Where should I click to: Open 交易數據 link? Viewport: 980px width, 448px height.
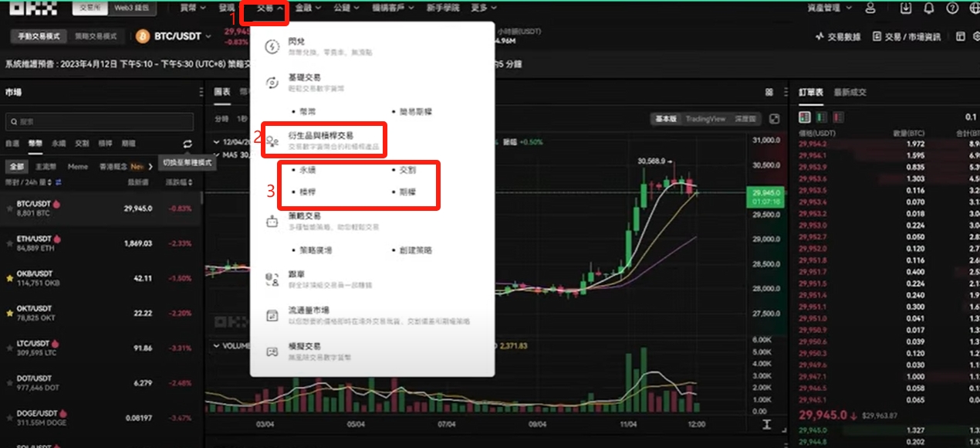[839, 36]
